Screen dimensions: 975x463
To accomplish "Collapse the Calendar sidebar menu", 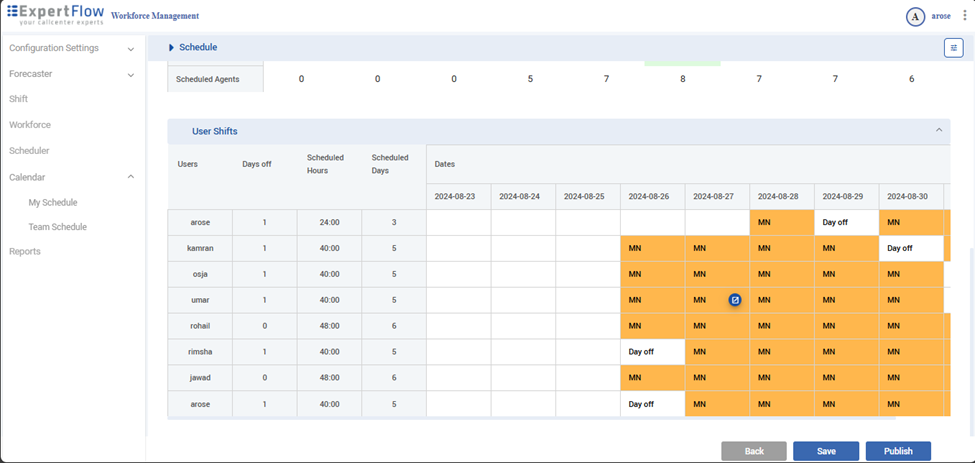I will click(131, 177).
